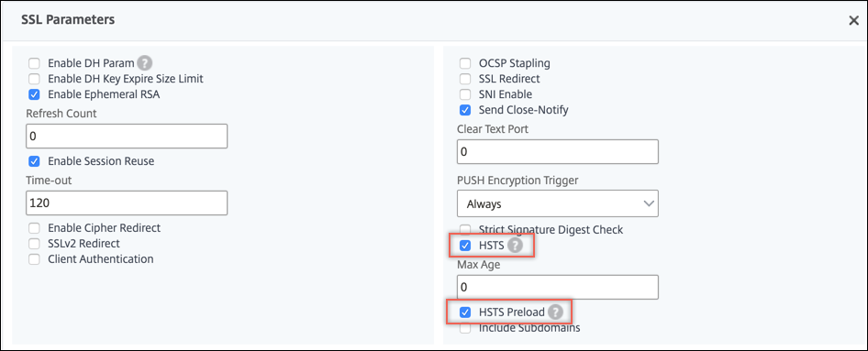Screen dimensions: 868x351
Task: Enable the DH Param checkbox
Action: coord(34,63)
